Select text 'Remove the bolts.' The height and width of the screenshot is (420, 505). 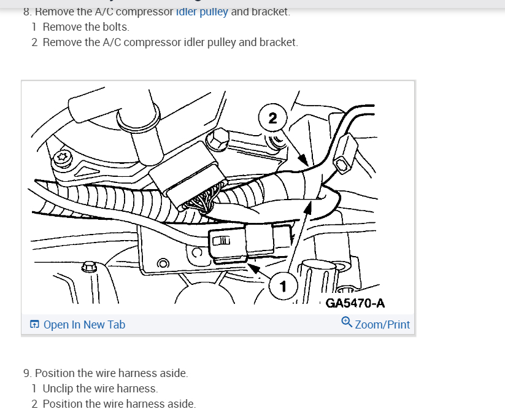(x=86, y=27)
